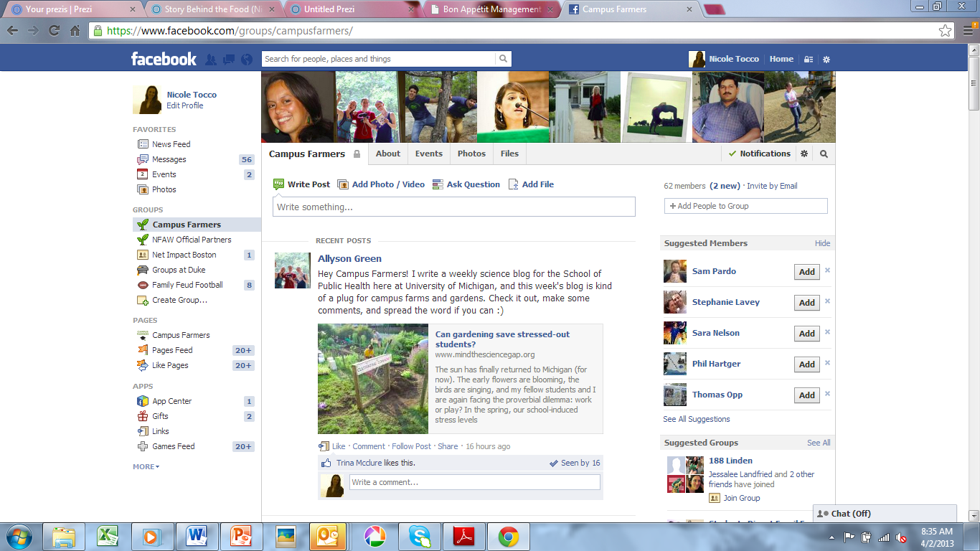Switch to Untitled Prezi browser tab
Viewport: 980px width, 551px height.
[x=350, y=9]
